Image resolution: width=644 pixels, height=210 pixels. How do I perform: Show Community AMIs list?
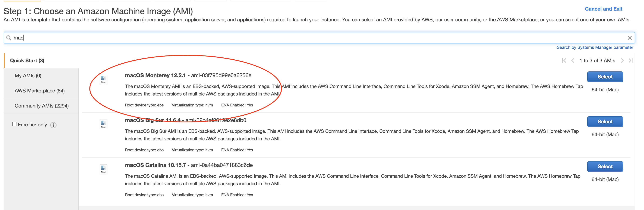42,106
